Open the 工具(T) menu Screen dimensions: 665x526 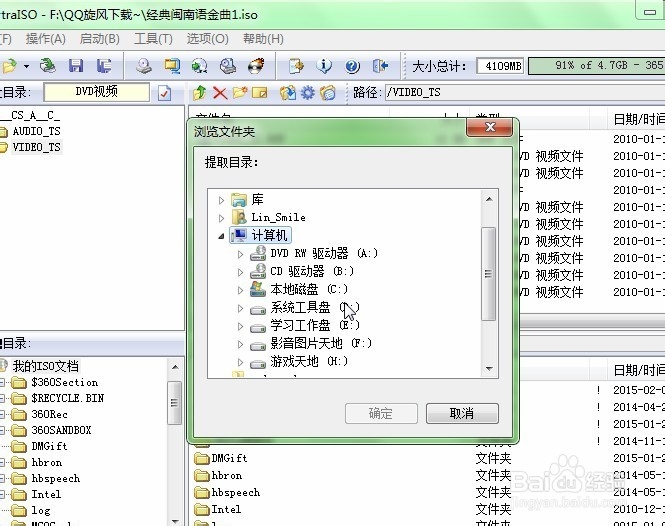(x=153, y=39)
